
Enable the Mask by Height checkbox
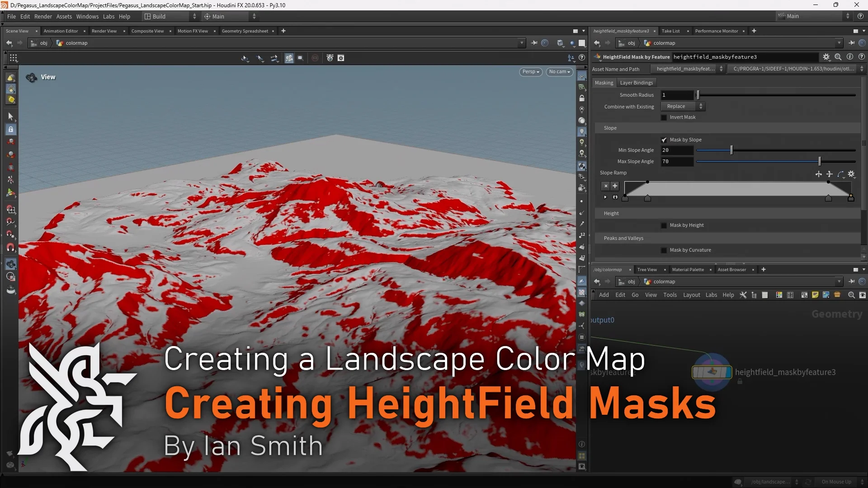tap(664, 225)
